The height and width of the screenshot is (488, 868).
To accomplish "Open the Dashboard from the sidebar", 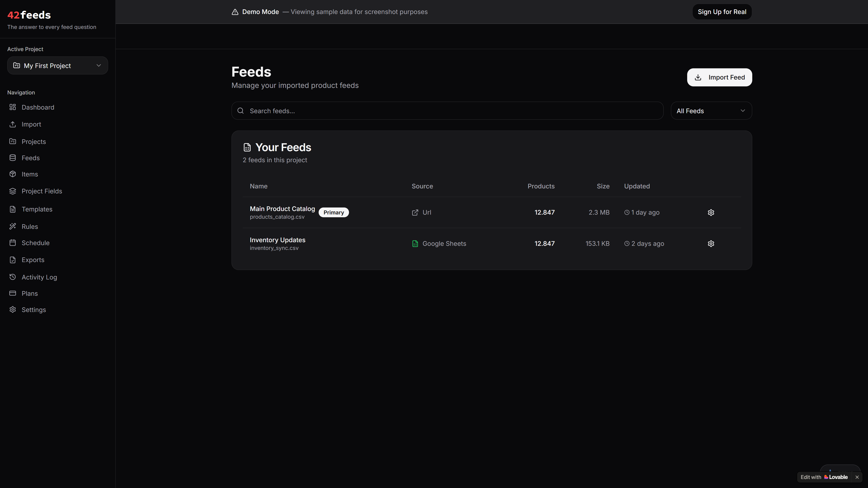I will 38,107.
